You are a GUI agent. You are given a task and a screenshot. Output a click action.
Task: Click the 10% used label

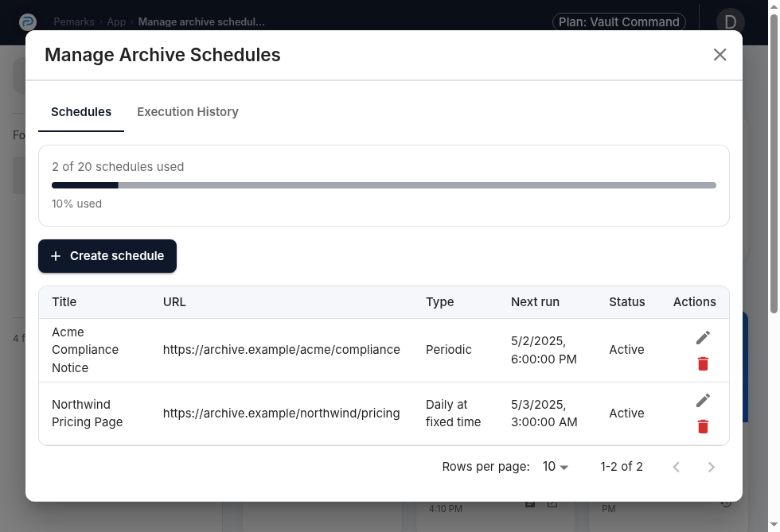pyautogui.click(x=76, y=204)
